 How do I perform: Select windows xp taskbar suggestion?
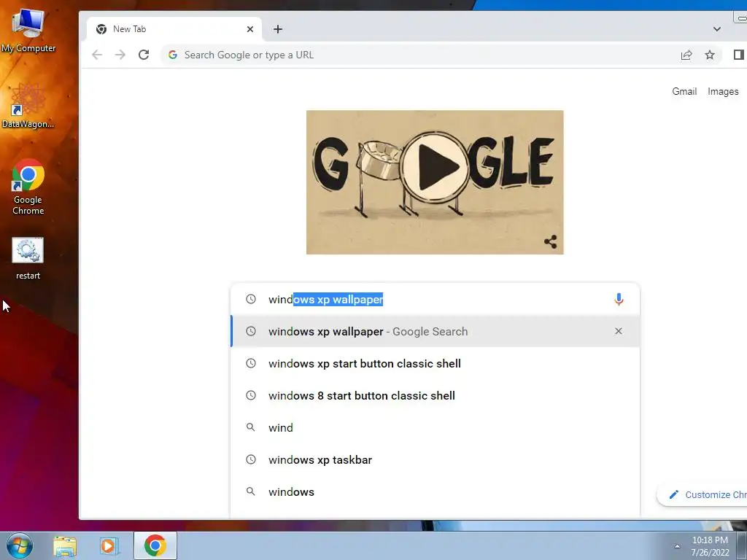click(x=435, y=459)
